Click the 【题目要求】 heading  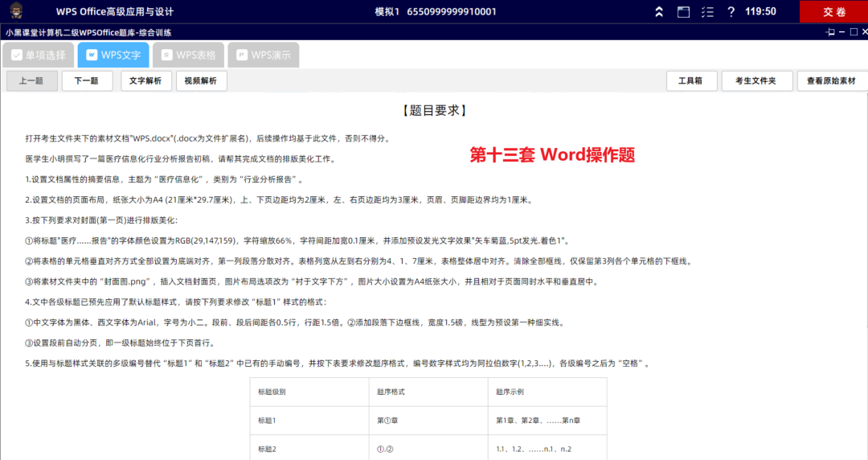pyautogui.click(x=435, y=111)
